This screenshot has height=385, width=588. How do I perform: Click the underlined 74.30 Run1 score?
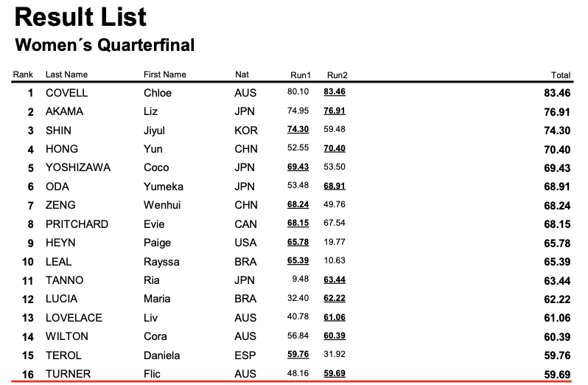(298, 129)
